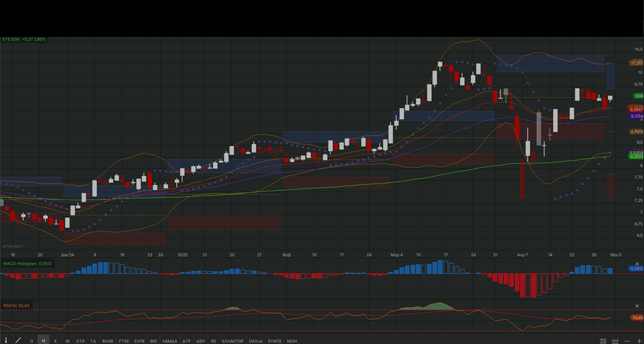Load the ΔΤΡ symbol chart
Screen dimensions: 644x344
tap(186, 341)
